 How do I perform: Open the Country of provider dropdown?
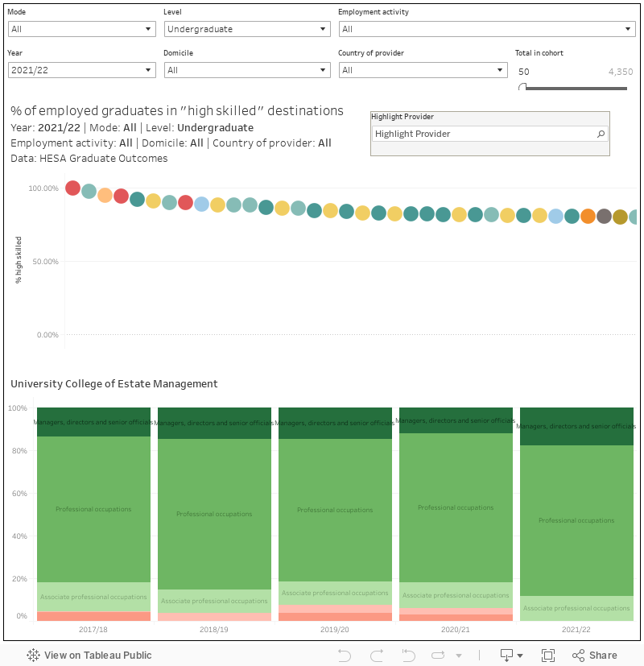coord(422,70)
